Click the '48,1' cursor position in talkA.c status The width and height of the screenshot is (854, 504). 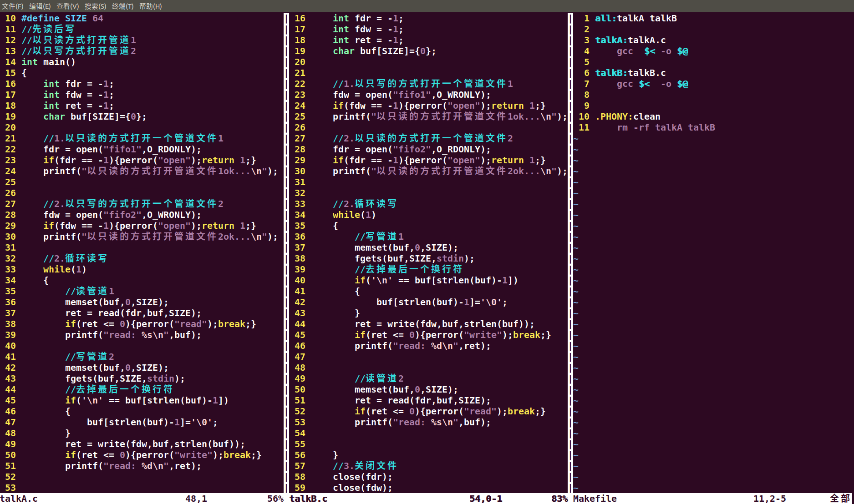[x=196, y=499]
